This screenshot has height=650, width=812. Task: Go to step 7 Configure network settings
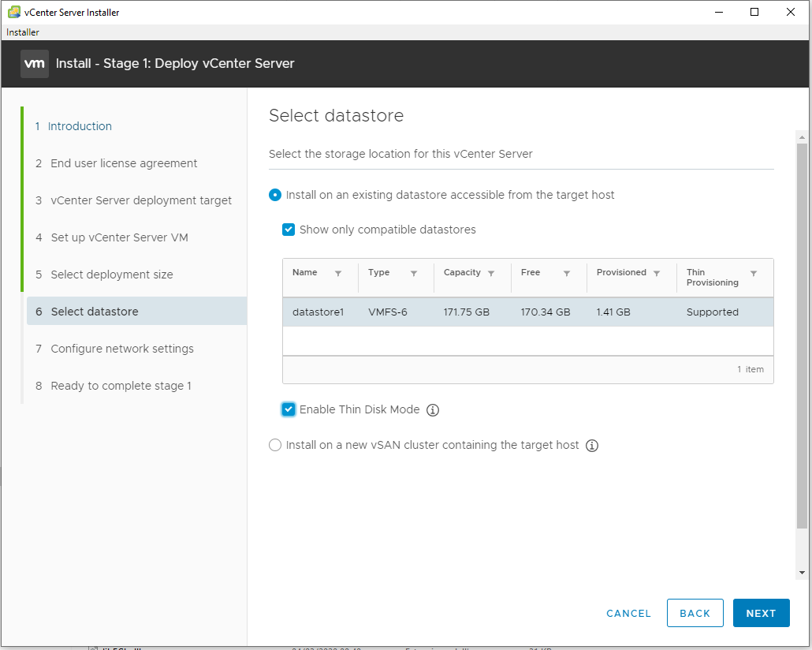114,349
